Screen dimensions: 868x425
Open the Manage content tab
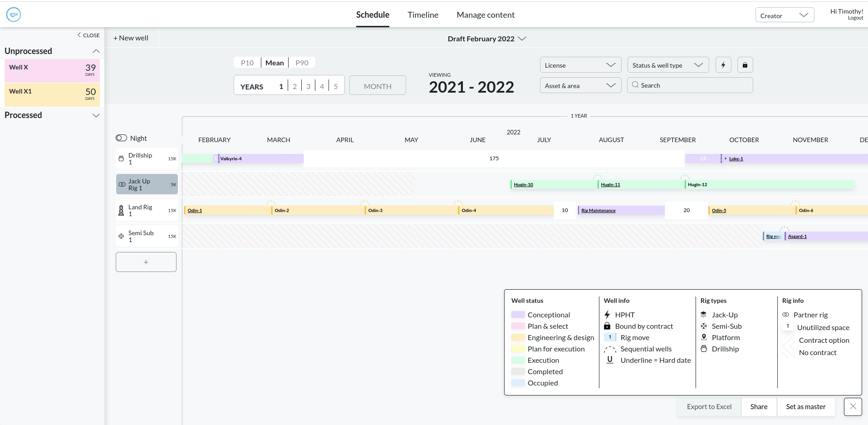pos(485,15)
